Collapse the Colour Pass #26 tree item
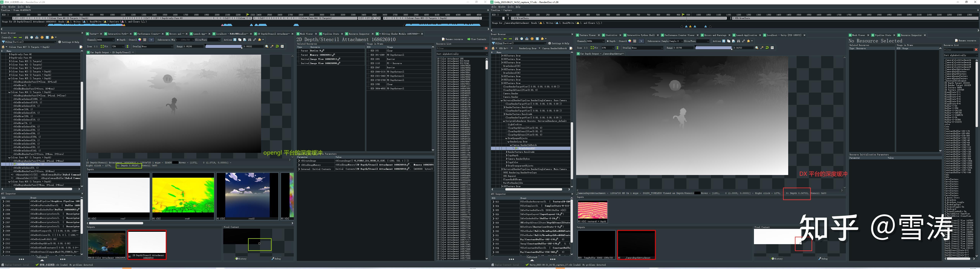The image size is (980, 269). coord(10,92)
